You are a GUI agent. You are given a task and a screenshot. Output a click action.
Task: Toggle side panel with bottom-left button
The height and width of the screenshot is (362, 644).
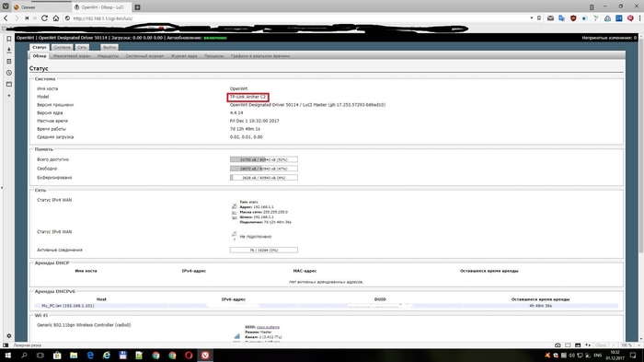[6, 345]
